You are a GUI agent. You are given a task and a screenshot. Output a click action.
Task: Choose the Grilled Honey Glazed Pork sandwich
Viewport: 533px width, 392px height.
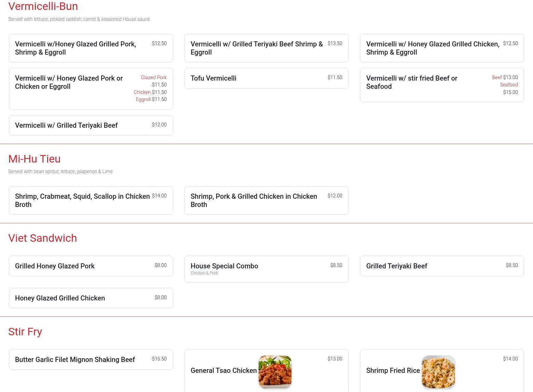click(91, 266)
